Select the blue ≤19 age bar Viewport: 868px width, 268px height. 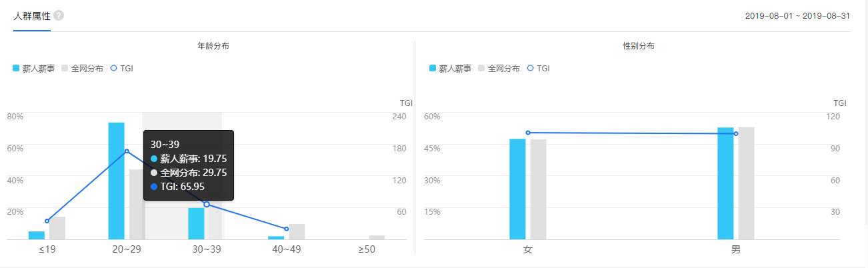[x=37, y=235]
